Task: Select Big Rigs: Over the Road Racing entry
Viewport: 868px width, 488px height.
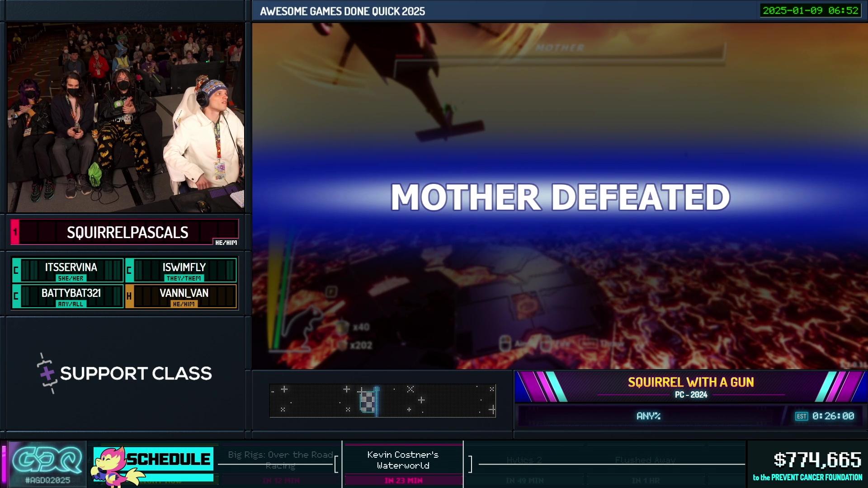Action: (x=280, y=460)
